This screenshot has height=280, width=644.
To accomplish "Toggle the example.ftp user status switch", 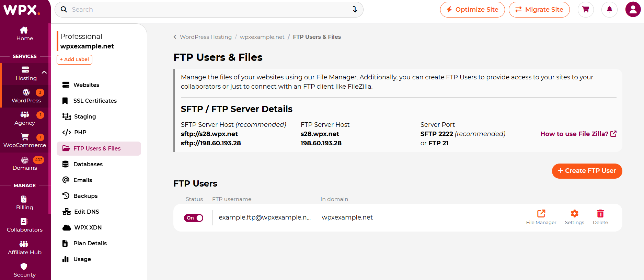I will click(x=194, y=218).
